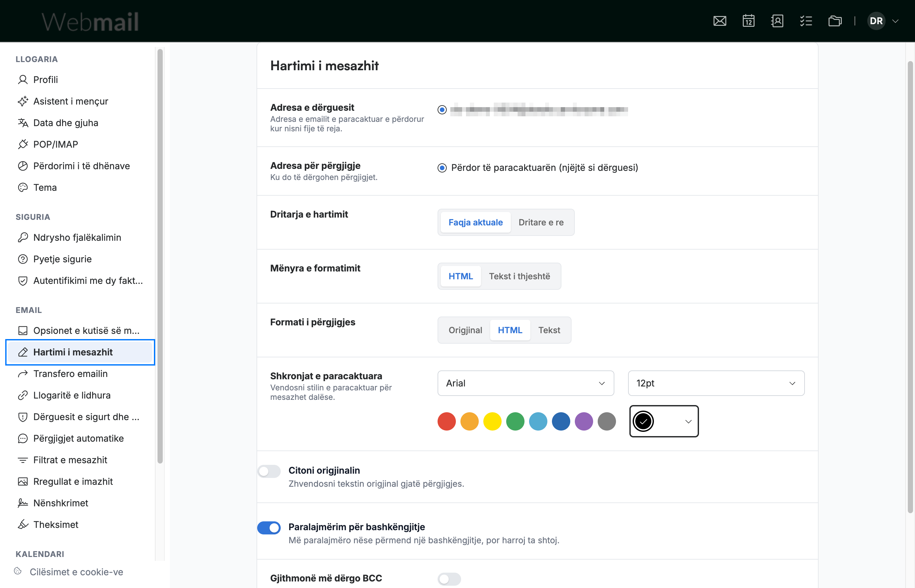Click the main page vertical scrollbar
915x588 pixels.
pos(910,286)
